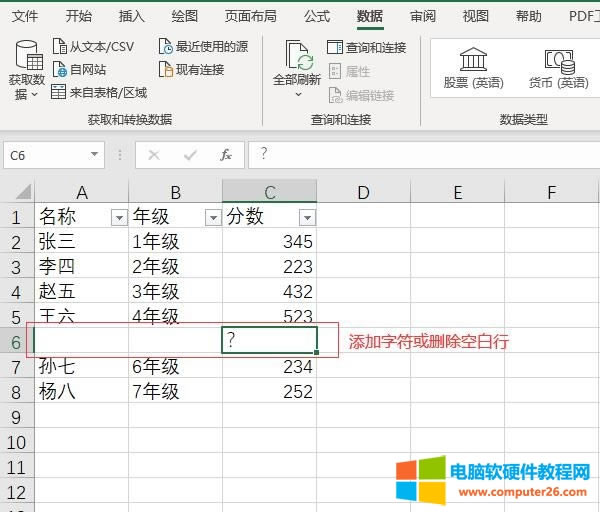Click cell containing 赵五
This screenshot has width=600, height=512.
pos(82,291)
